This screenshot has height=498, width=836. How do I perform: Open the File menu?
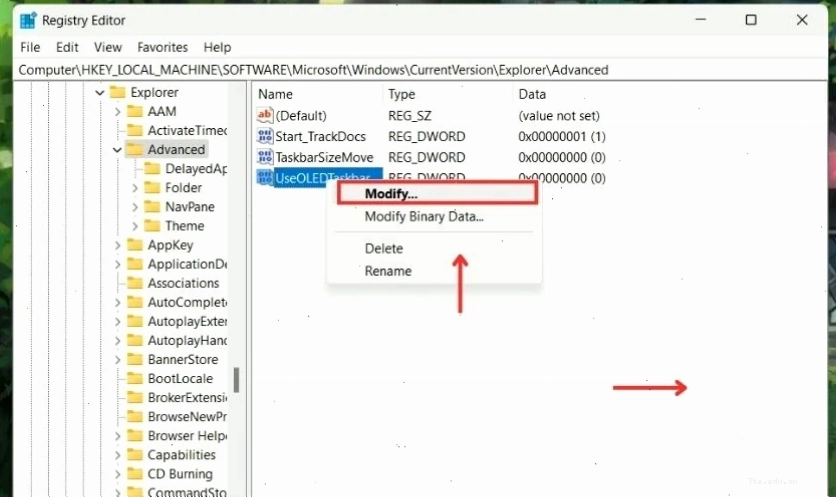(30, 47)
